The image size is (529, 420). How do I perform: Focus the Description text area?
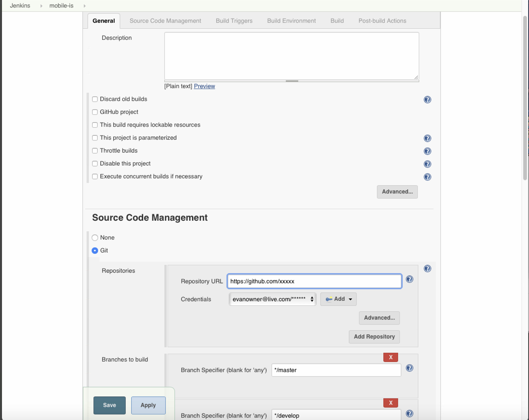pyautogui.click(x=291, y=56)
